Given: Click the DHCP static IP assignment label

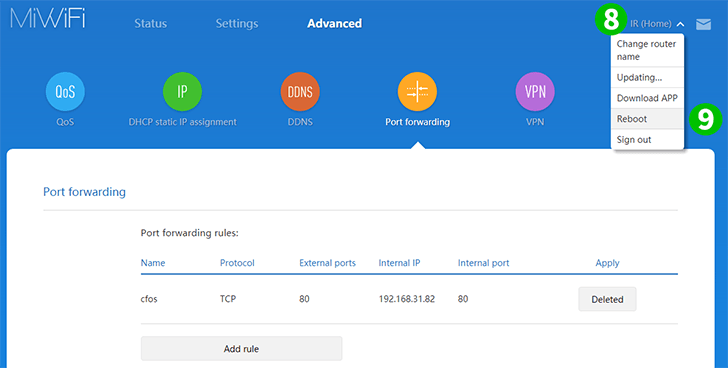Looking at the screenshot, I should (x=182, y=122).
